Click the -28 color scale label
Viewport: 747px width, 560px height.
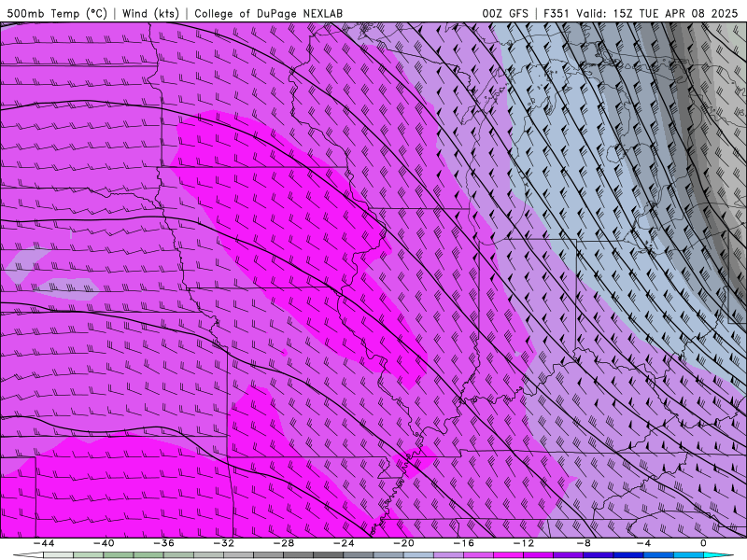click(x=284, y=543)
